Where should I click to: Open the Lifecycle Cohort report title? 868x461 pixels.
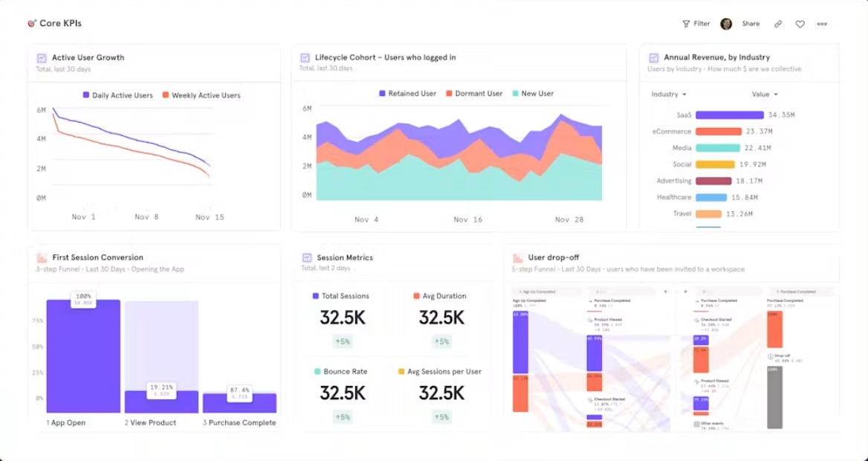pos(385,58)
